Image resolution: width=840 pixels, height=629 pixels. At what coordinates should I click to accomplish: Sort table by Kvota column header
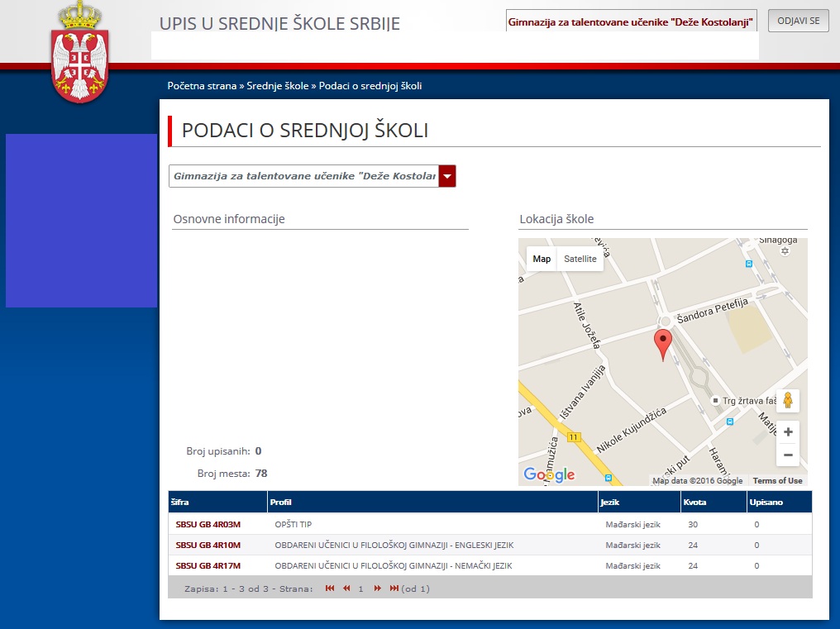(714, 502)
